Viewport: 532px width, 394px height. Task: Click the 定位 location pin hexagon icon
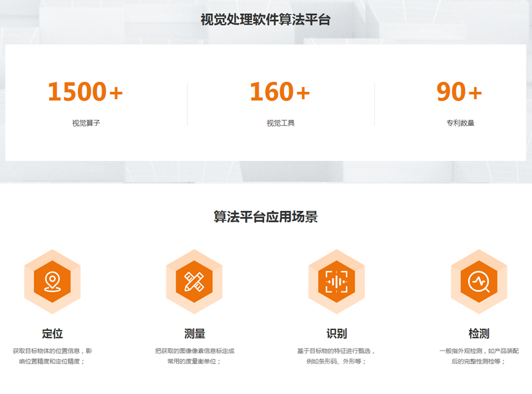pyautogui.click(x=53, y=282)
